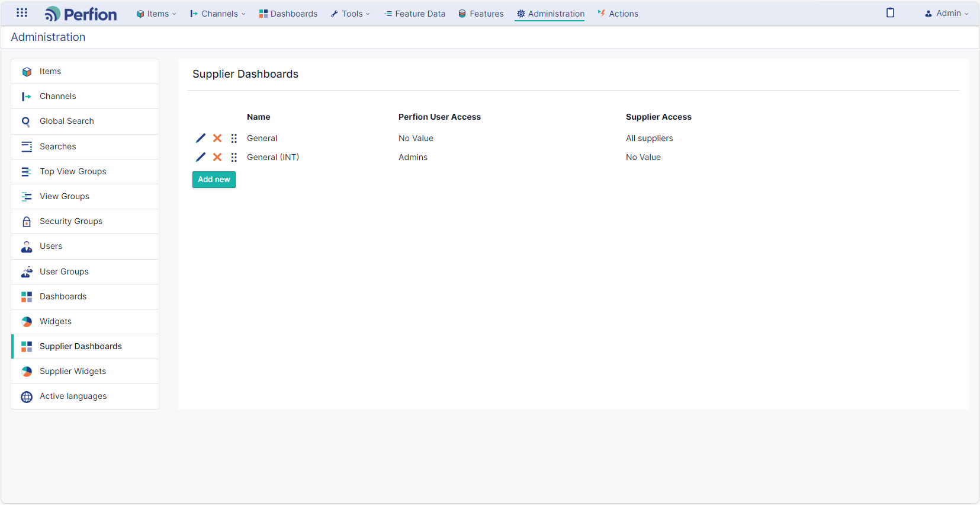
Task: Click the Name column header
Action: tap(259, 117)
